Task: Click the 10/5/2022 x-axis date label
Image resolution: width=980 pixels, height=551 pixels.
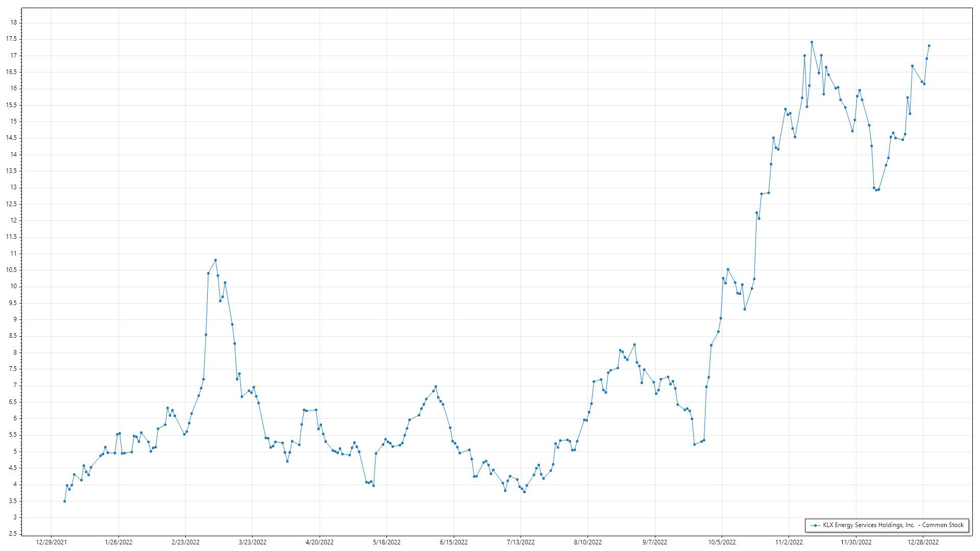Action: click(722, 542)
